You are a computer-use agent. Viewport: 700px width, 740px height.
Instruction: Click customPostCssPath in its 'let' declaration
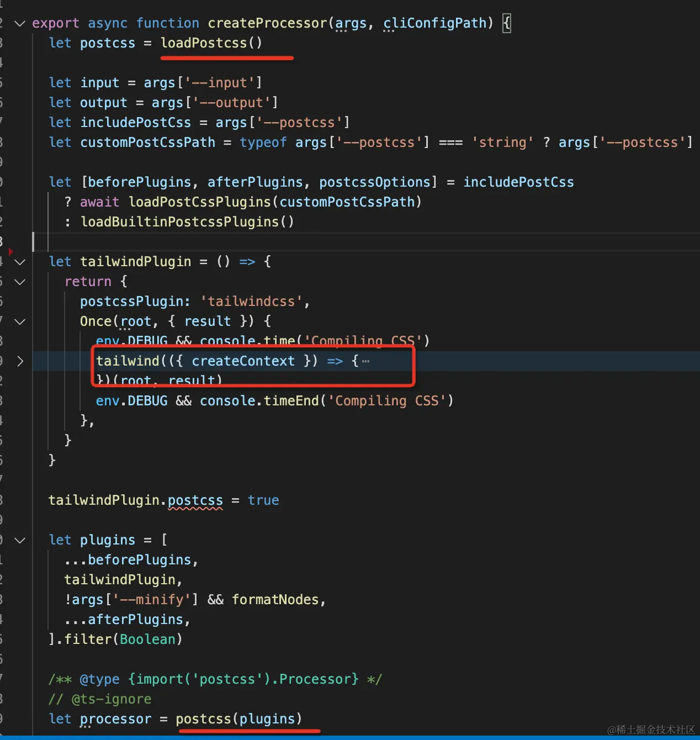point(147,142)
